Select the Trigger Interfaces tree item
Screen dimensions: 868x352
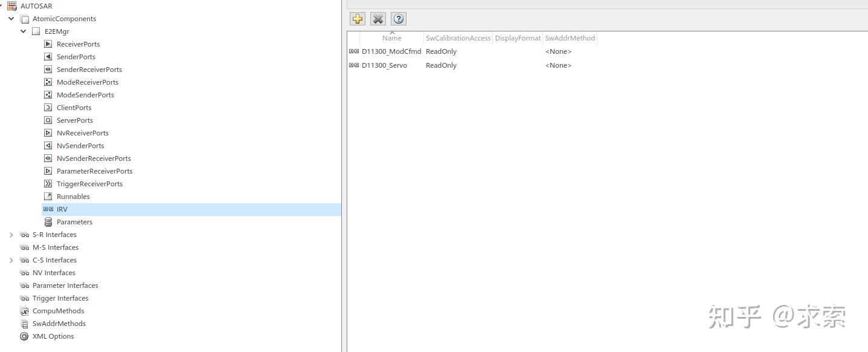tap(60, 298)
